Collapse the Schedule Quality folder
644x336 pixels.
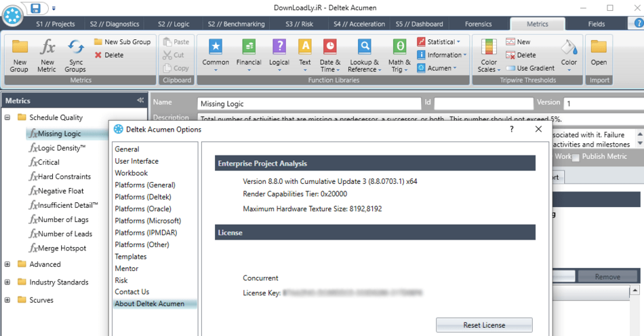[7, 117]
